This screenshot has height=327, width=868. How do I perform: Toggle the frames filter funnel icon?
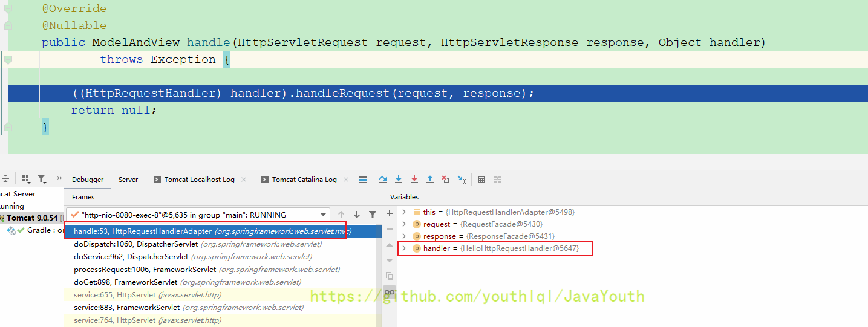[x=373, y=215]
